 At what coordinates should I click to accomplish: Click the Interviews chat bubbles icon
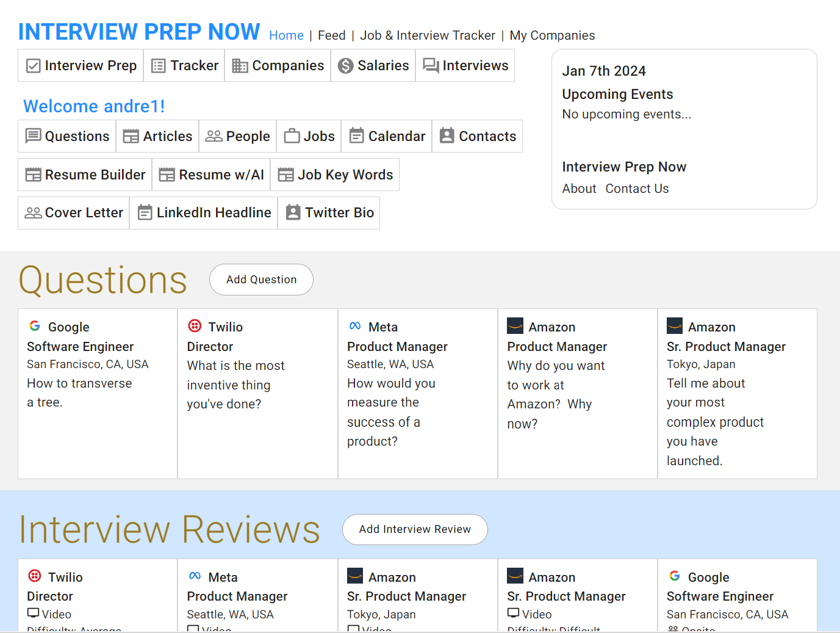(431, 66)
